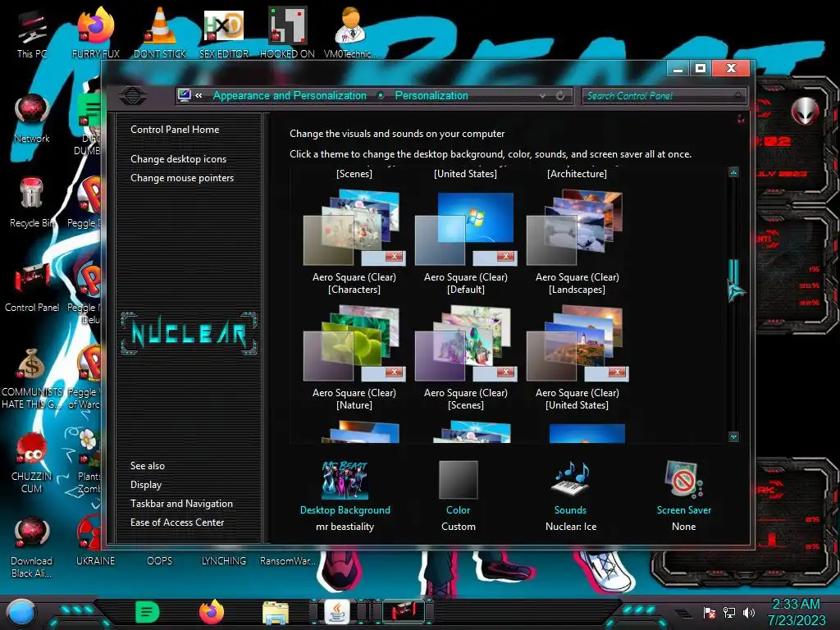Select the CHUZZIN red fuzzy icon
This screenshot has width=840, height=630.
click(32, 463)
